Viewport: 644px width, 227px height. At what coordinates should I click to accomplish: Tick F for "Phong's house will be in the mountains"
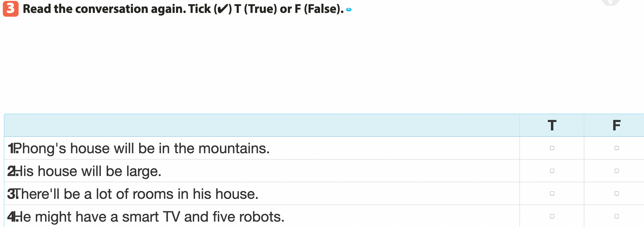[x=616, y=148]
